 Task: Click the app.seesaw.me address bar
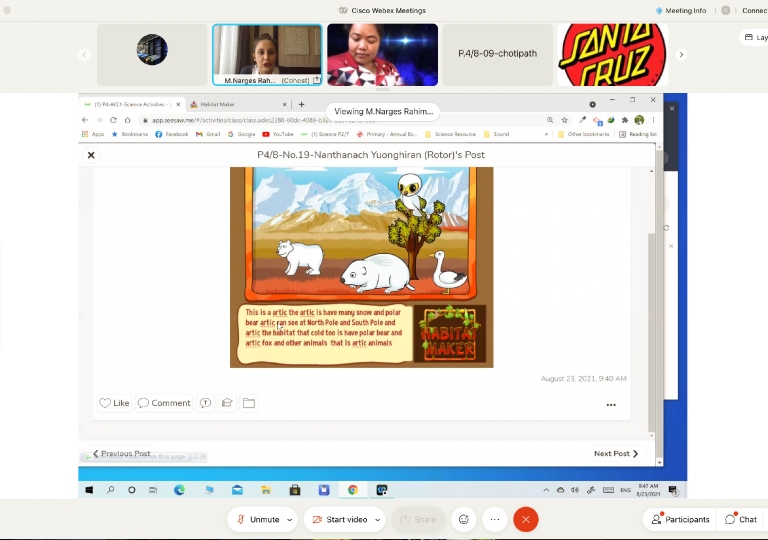tap(343, 120)
